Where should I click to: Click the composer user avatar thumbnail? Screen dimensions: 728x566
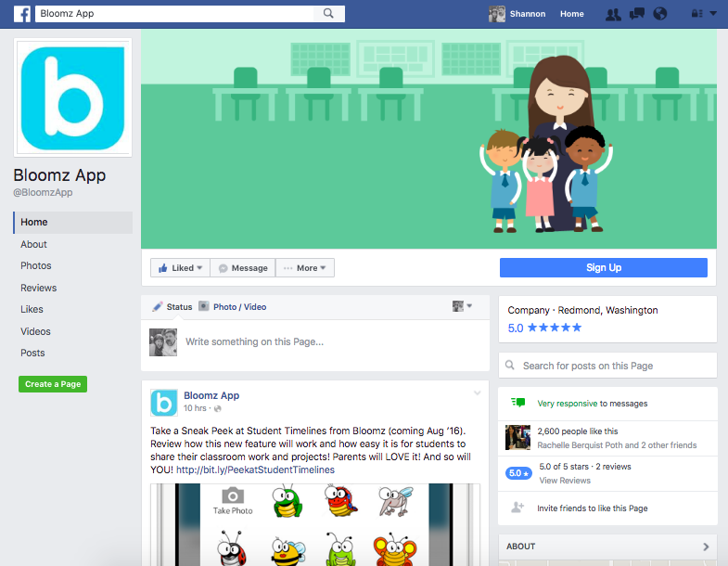coord(163,342)
